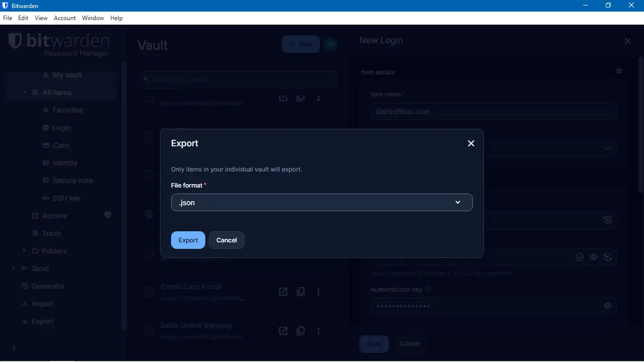Open the Window menu
644x362 pixels.
93,18
